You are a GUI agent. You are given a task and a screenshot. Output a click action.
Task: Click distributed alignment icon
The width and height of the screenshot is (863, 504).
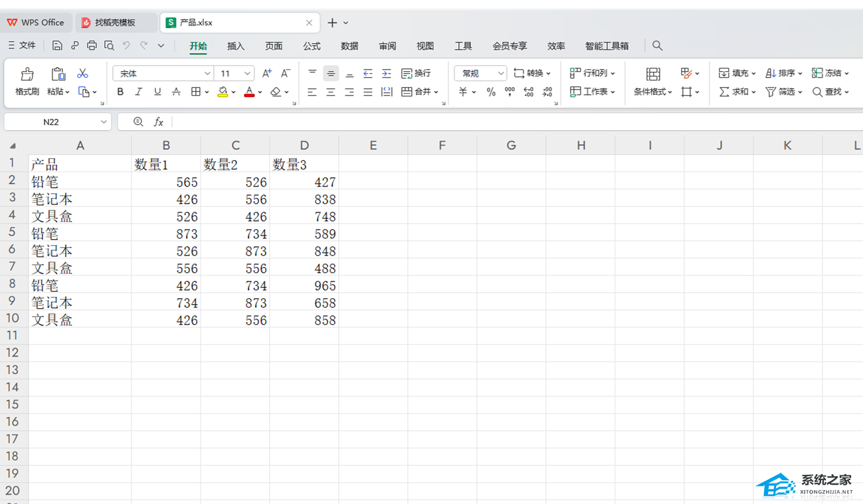387,92
